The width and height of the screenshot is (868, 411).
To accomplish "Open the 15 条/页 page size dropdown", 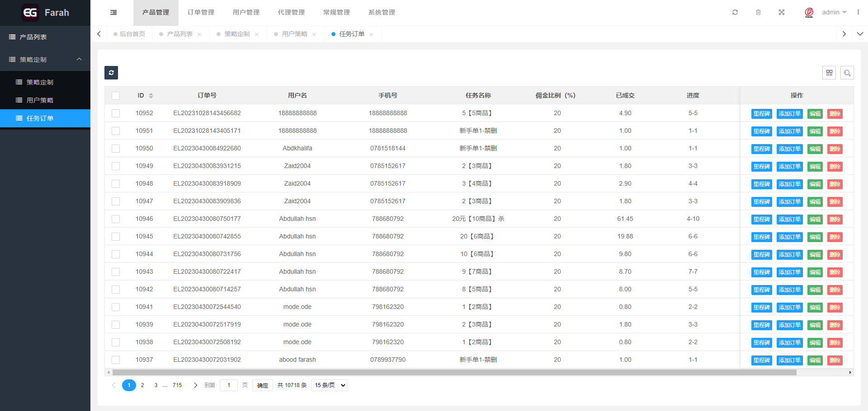I will 329,385.
